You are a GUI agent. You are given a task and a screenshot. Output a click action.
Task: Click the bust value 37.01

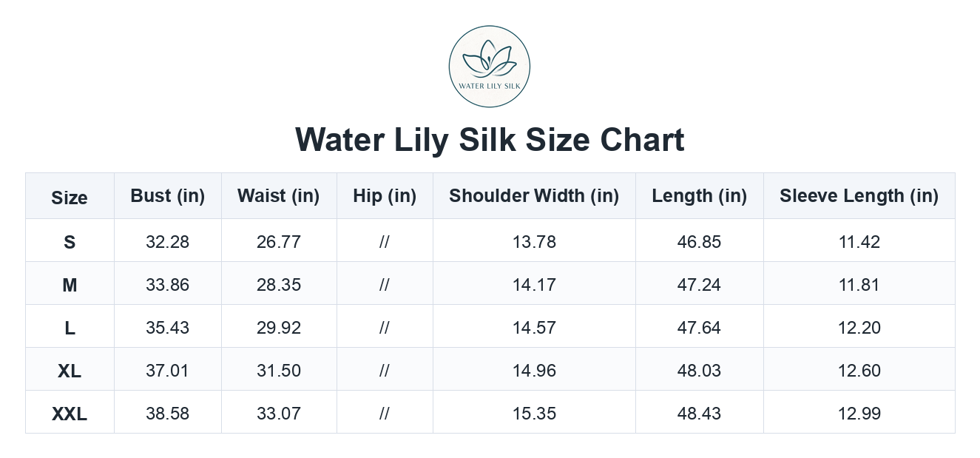[167, 371]
